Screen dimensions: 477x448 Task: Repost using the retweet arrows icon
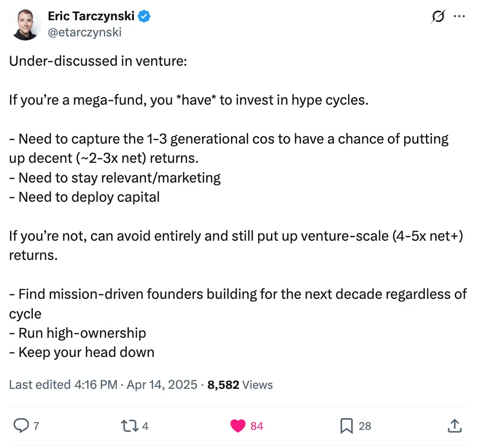click(130, 426)
